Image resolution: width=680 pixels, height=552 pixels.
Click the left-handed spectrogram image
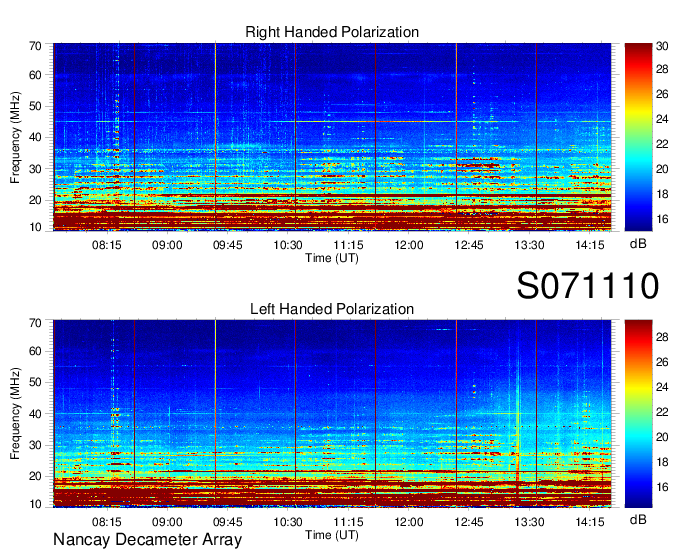point(332,414)
